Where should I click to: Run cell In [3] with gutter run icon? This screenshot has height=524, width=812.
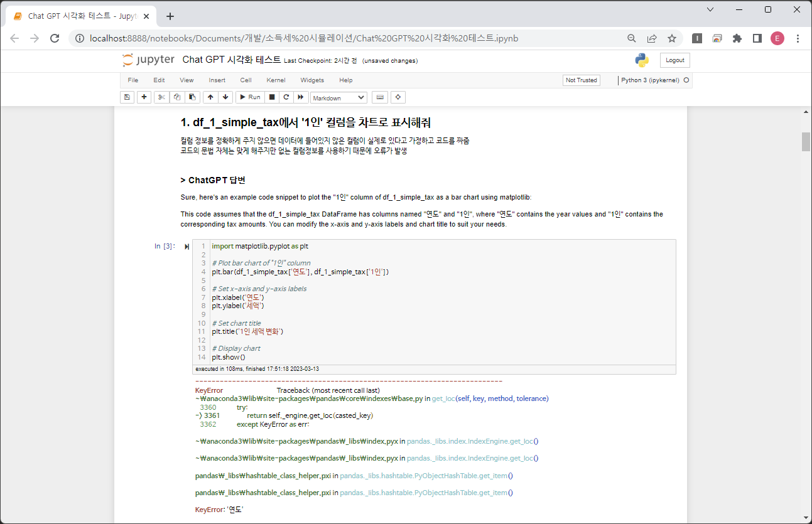click(187, 247)
